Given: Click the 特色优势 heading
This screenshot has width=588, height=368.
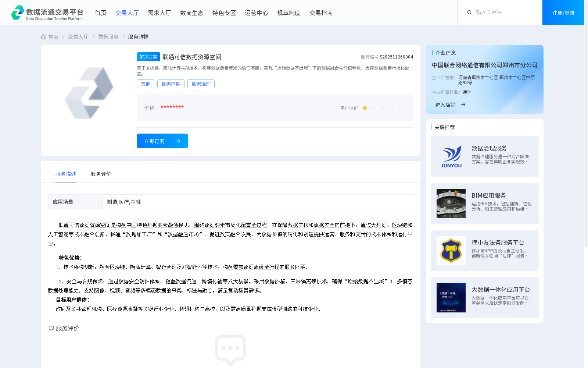Looking at the screenshot, I should click(x=70, y=258).
